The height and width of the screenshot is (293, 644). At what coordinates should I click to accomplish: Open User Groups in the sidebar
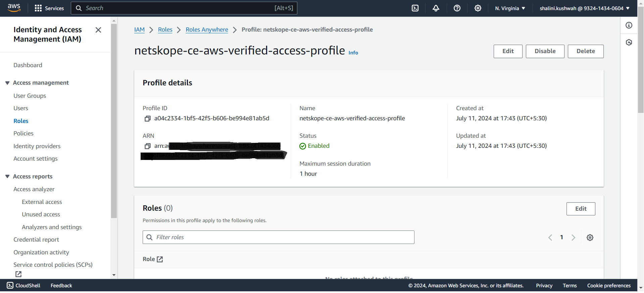tap(30, 96)
